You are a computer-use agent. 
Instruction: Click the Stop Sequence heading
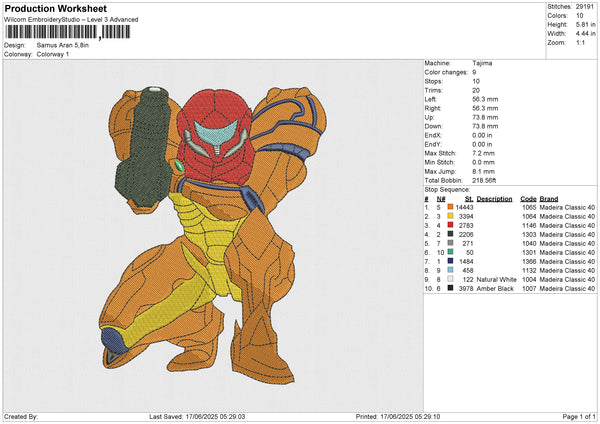448,187
